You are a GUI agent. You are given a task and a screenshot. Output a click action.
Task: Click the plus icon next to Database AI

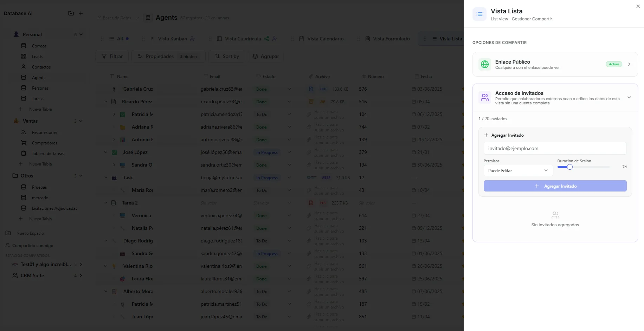(81, 13)
